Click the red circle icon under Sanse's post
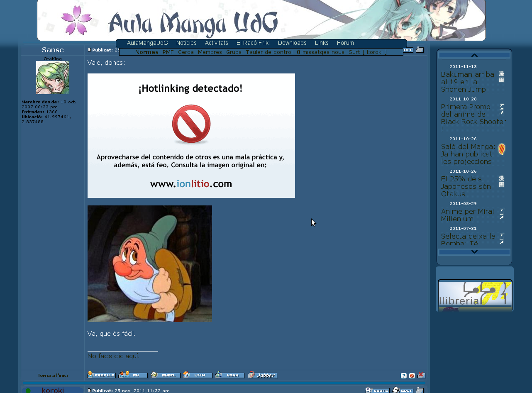This screenshot has height=393, width=532. coord(412,376)
